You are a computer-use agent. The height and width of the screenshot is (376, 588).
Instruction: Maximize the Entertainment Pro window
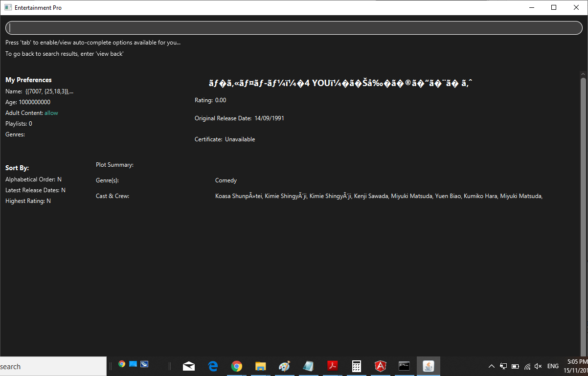tap(554, 7)
